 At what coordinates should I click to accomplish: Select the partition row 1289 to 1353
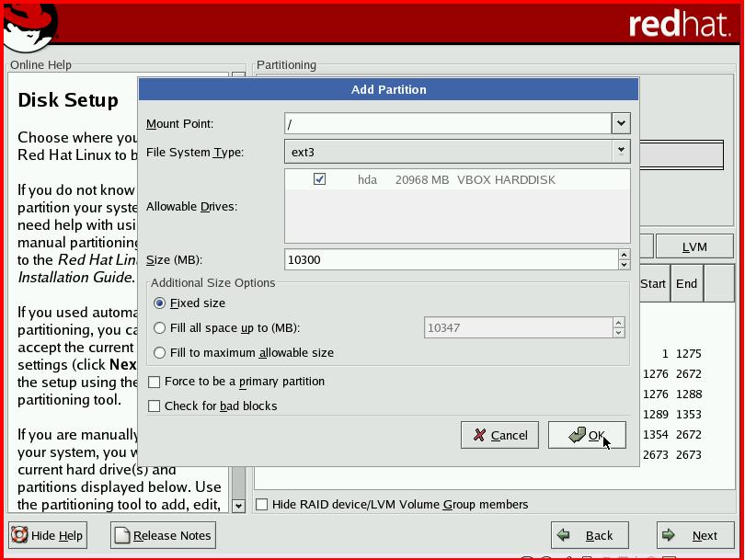pyautogui.click(x=687, y=414)
